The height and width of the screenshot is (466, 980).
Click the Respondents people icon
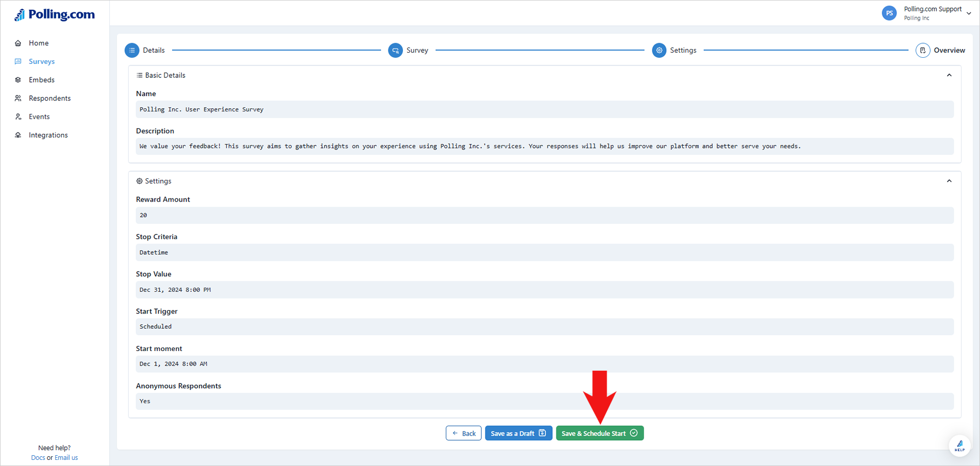(x=18, y=98)
